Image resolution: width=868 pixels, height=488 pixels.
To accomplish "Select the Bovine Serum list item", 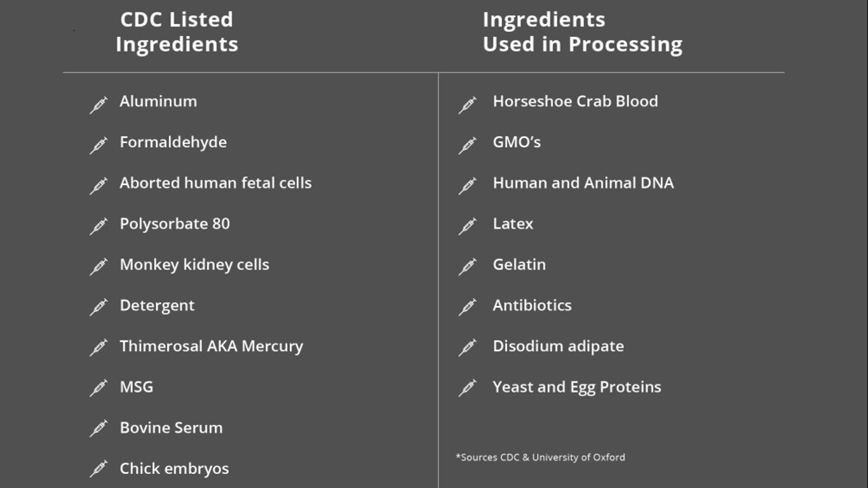I will point(171,428).
